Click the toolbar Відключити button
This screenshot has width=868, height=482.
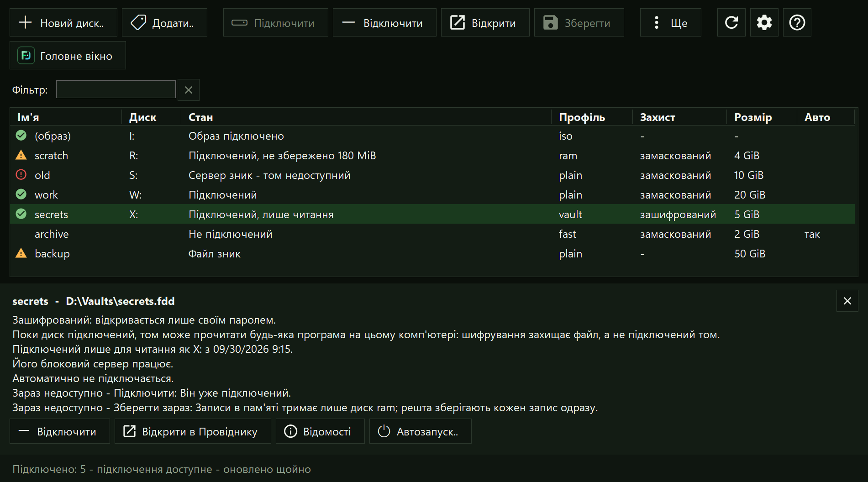(384, 22)
